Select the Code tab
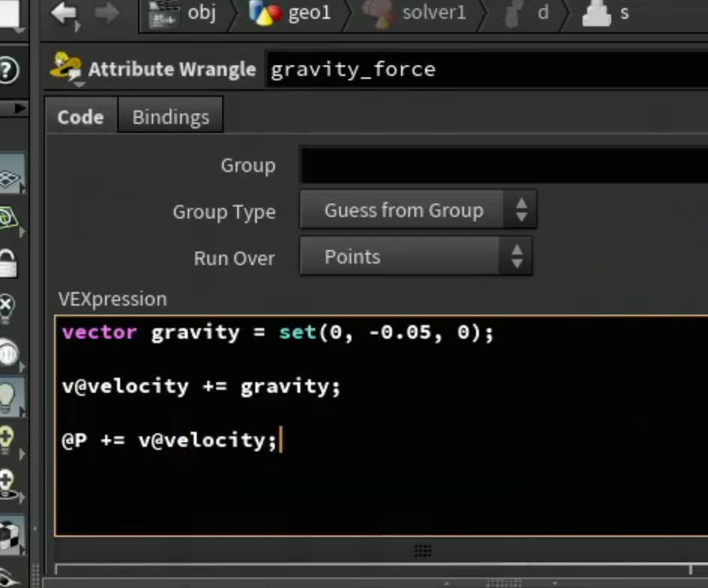 tap(81, 116)
